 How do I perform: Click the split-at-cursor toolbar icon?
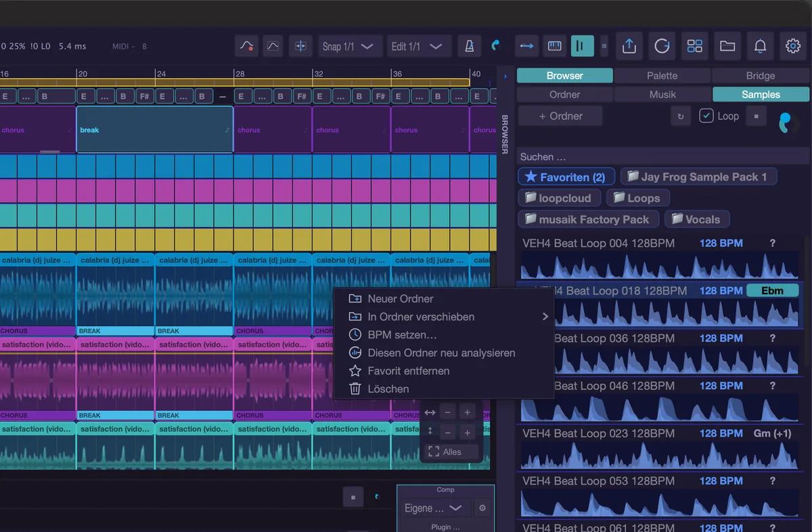pos(300,46)
